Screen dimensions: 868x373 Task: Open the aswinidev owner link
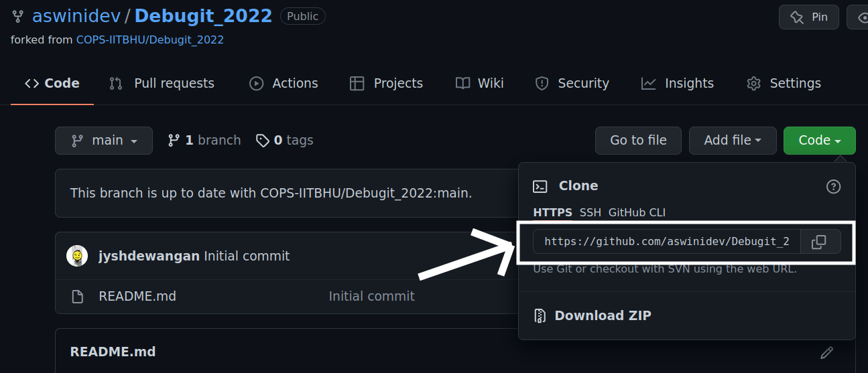click(76, 16)
